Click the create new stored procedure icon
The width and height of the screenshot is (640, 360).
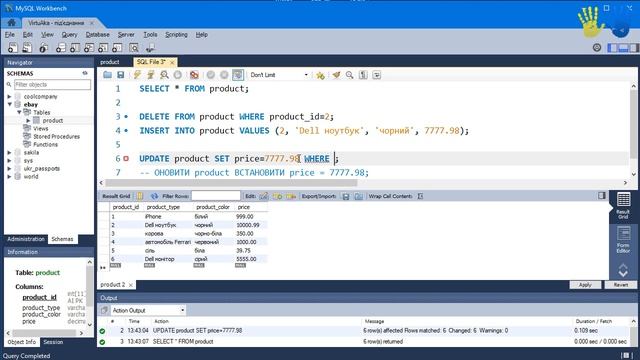click(103, 48)
